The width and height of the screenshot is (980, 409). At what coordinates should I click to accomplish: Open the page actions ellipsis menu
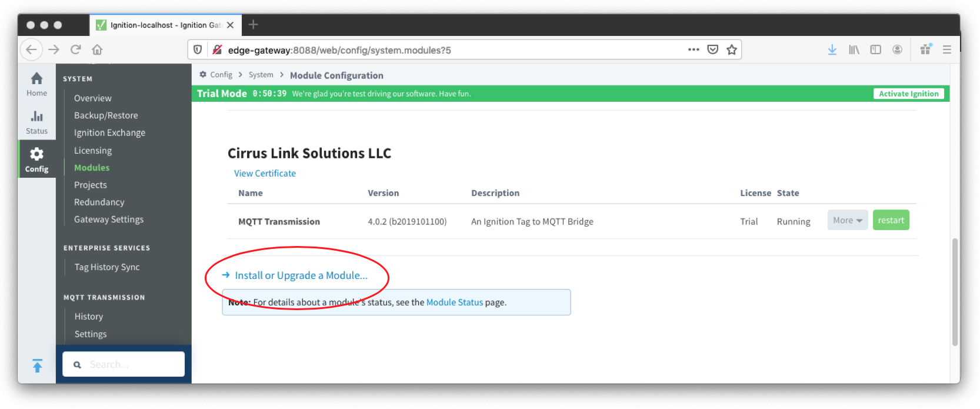[694, 49]
